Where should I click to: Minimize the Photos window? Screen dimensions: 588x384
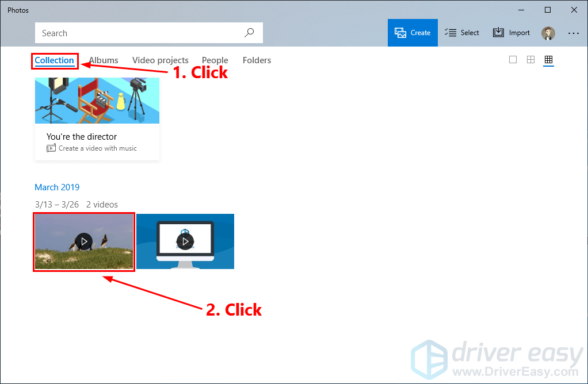(x=521, y=10)
